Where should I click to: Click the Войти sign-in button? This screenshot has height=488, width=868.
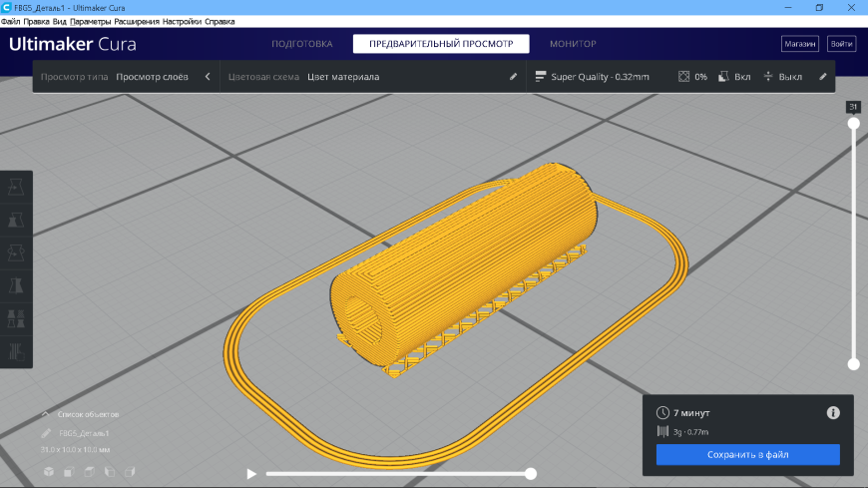[841, 44]
